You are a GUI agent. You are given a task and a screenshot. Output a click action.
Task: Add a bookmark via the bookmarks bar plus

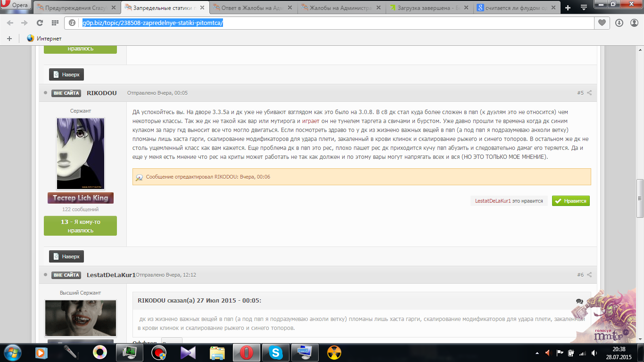point(9,38)
